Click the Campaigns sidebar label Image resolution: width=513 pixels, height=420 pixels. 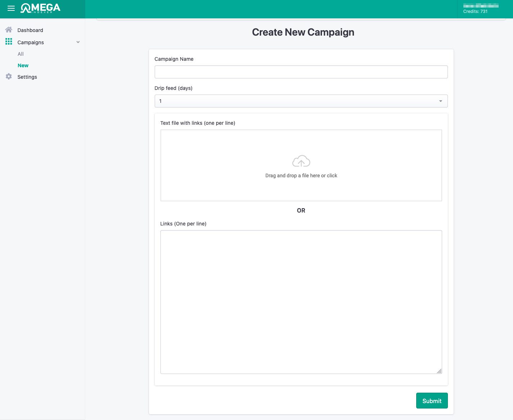click(31, 42)
